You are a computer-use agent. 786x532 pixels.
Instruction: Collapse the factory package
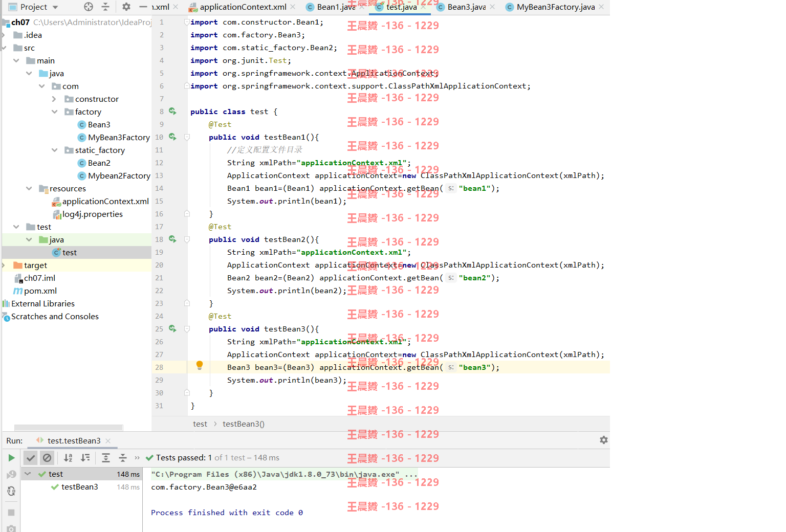[x=54, y=112]
